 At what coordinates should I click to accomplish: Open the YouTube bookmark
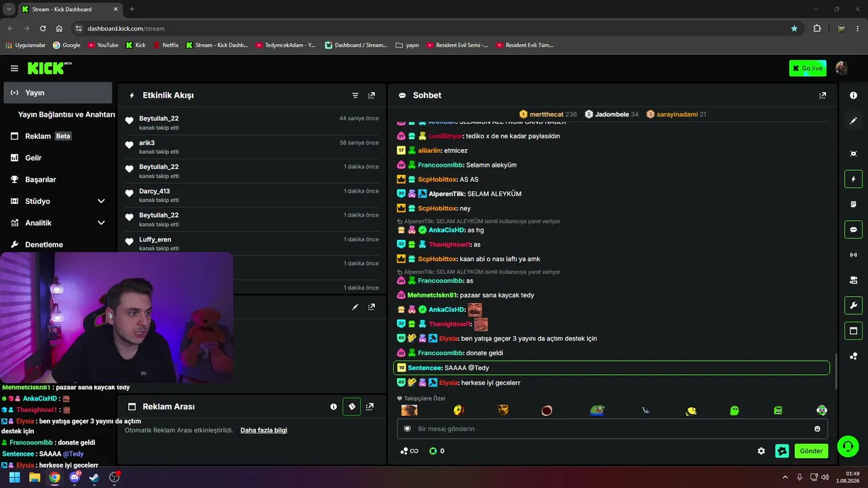pyautogui.click(x=103, y=45)
